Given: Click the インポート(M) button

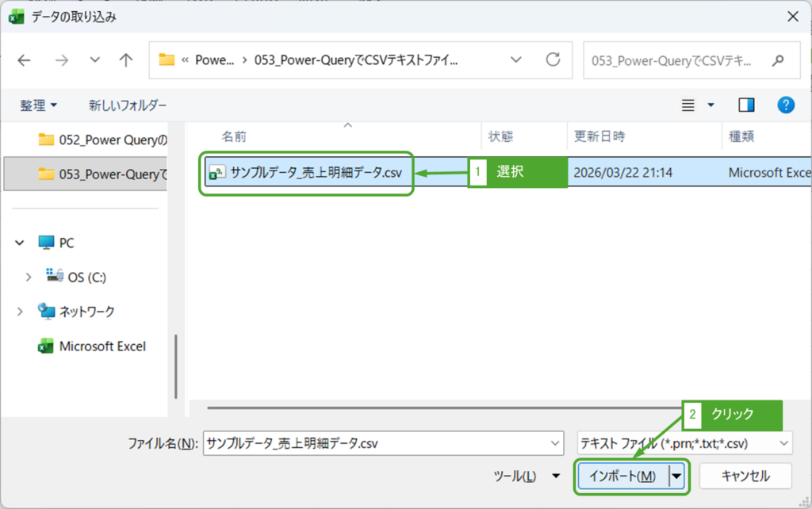Looking at the screenshot, I should click(622, 476).
